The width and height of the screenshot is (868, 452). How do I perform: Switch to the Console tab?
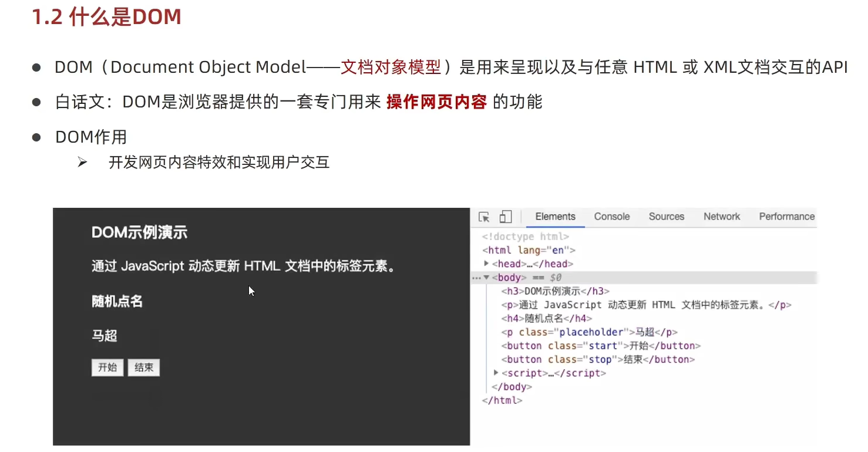click(x=612, y=217)
